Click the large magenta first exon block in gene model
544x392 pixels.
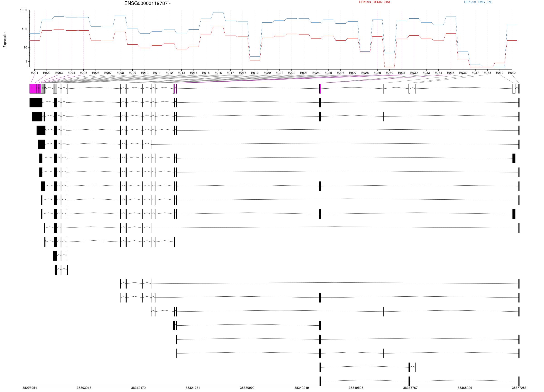(x=35, y=89)
